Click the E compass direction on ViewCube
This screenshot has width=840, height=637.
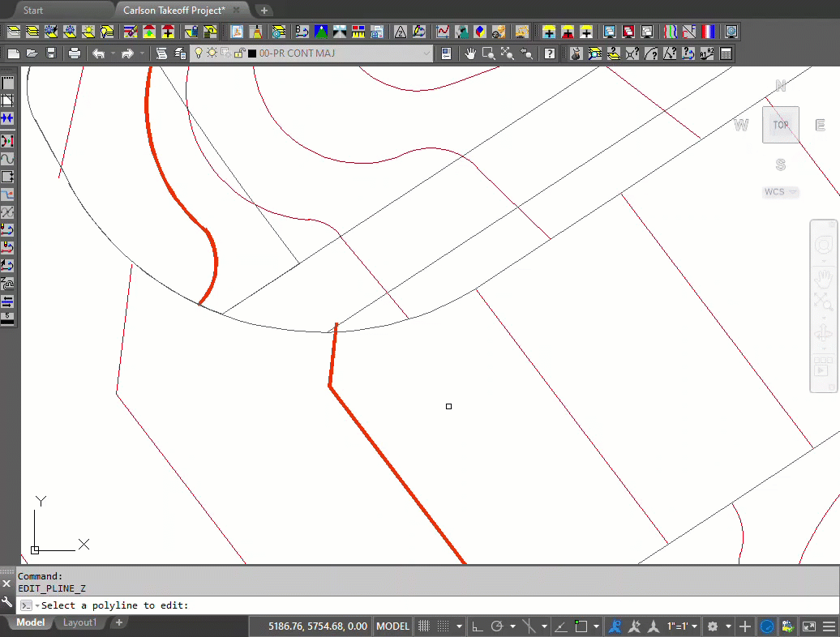point(820,126)
